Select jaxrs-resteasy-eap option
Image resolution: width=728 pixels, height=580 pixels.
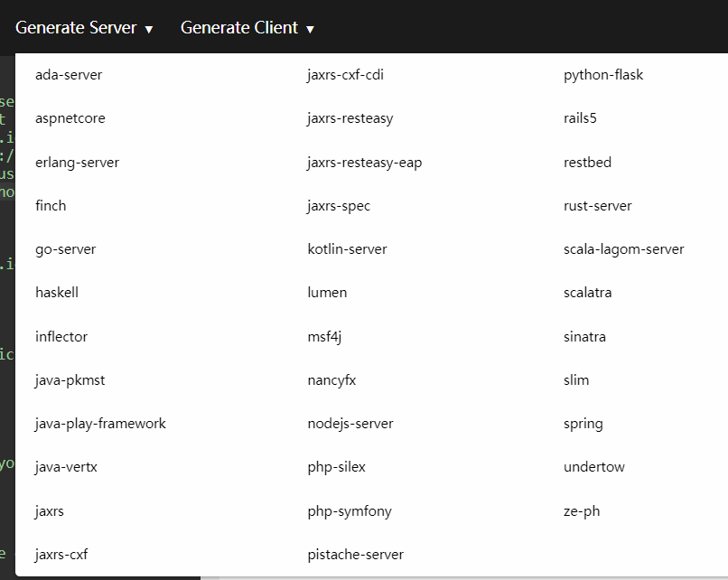(x=364, y=163)
